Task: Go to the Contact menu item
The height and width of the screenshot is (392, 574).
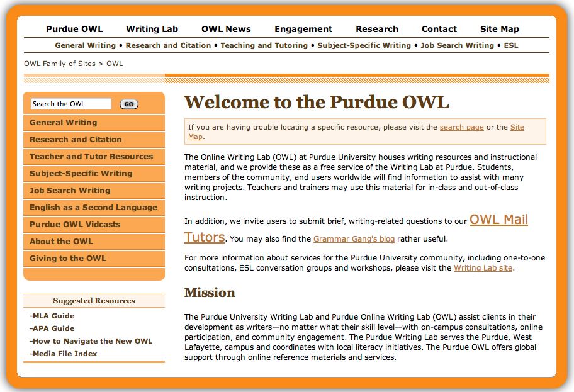Action: click(439, 29)
